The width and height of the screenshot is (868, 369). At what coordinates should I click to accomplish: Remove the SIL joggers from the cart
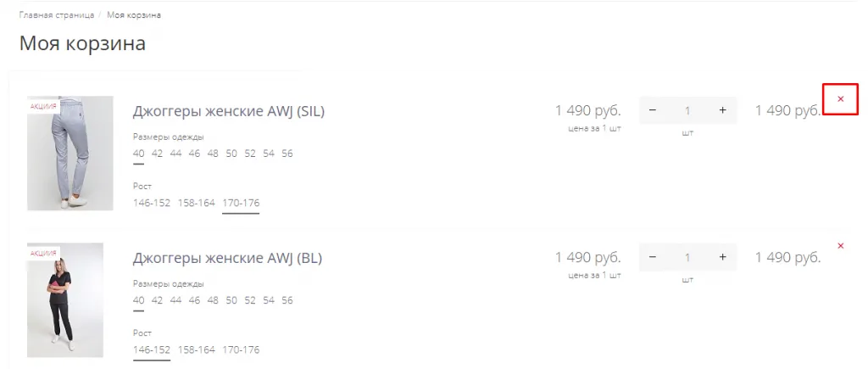click(x=840, y=100)
